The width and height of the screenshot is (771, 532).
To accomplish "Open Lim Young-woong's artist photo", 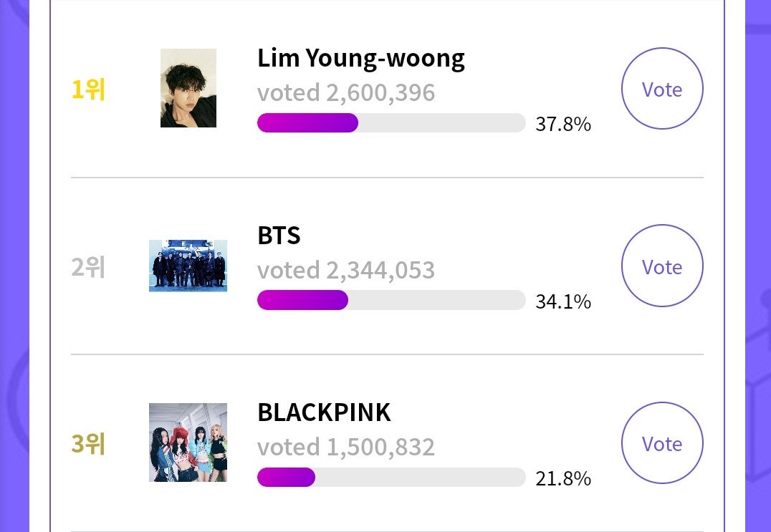I will click(188, 88).
